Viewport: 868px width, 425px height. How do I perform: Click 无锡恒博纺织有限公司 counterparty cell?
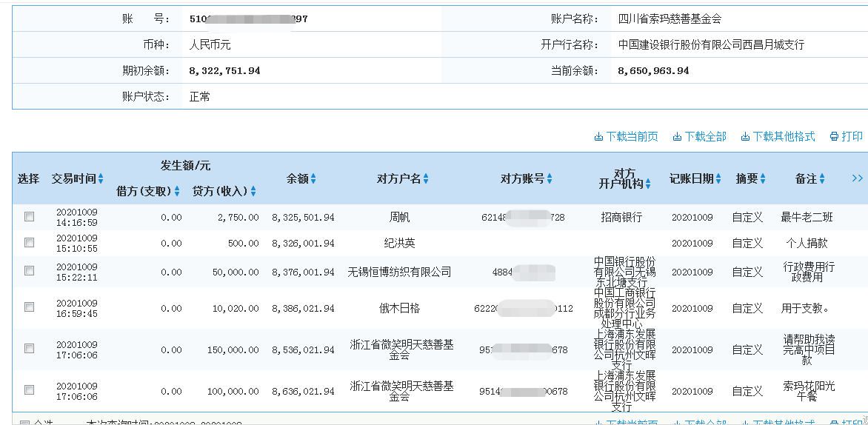coord(399,272)
